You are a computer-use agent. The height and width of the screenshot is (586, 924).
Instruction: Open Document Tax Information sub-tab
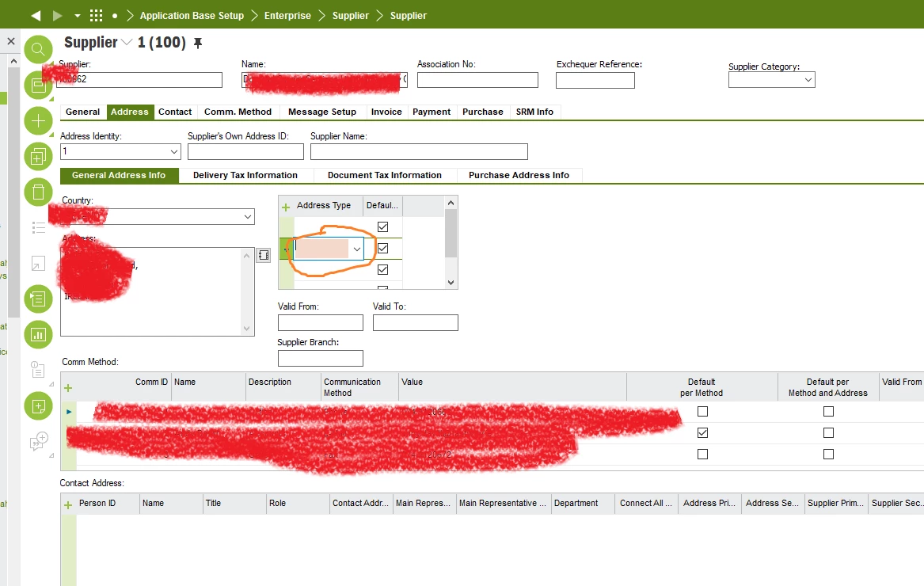pos(384,175)
